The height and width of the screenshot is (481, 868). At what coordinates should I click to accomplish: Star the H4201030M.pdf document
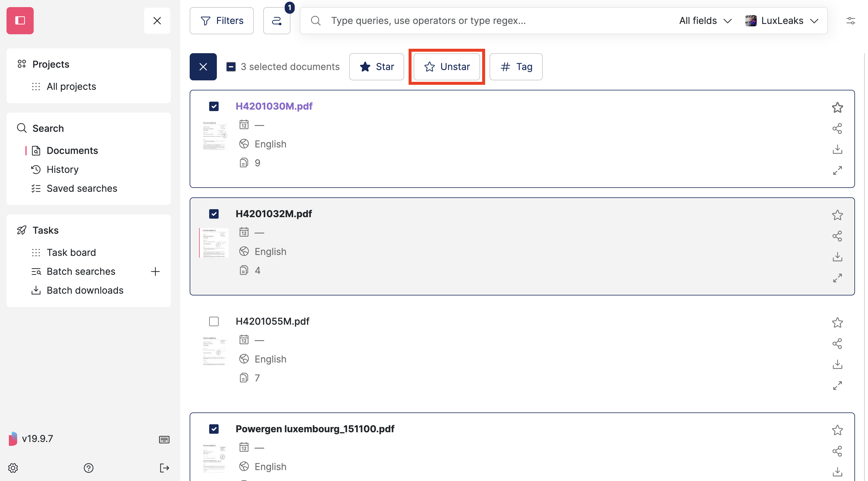pyautogui.click(x=837, y=108)
